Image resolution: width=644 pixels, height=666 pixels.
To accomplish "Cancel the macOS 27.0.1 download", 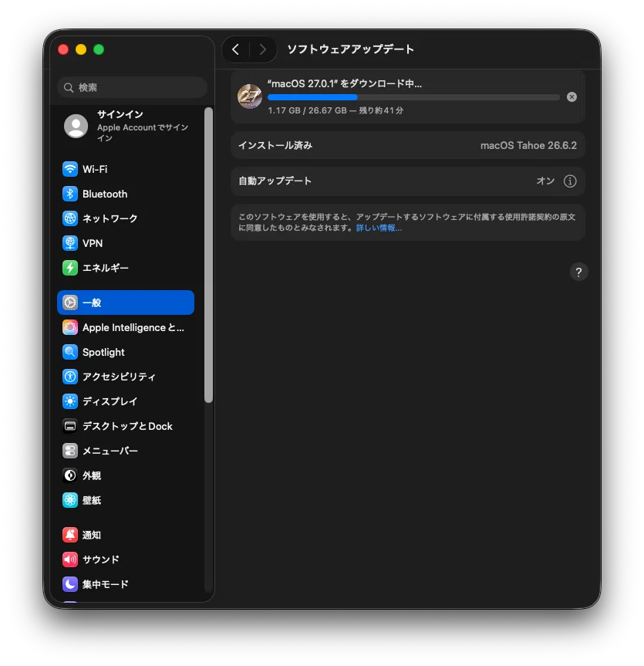I will pos(572,96).
